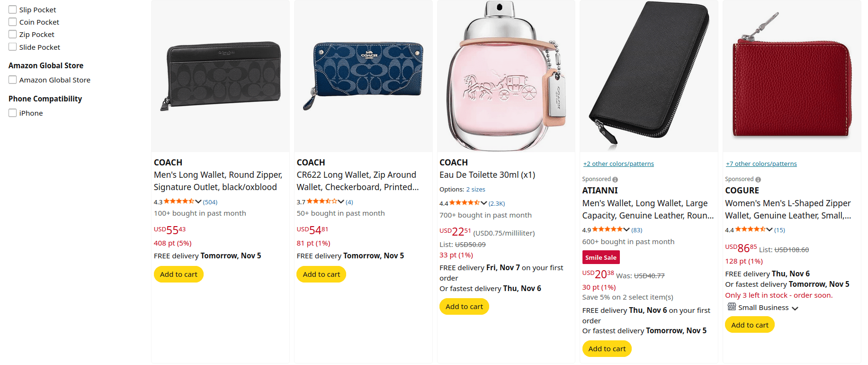Check the Slip Pocket filter
Viewport: 868px width, 365px height.
[13, 9]
